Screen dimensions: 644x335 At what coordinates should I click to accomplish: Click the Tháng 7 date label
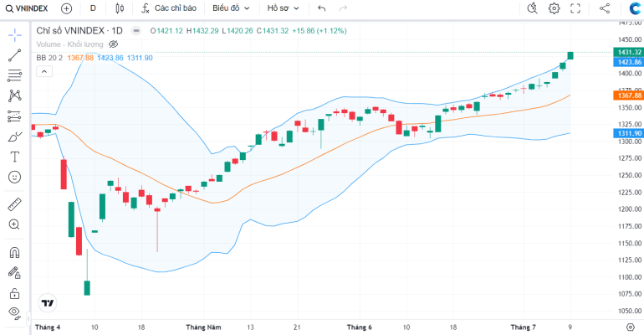[x=524, y=327]
